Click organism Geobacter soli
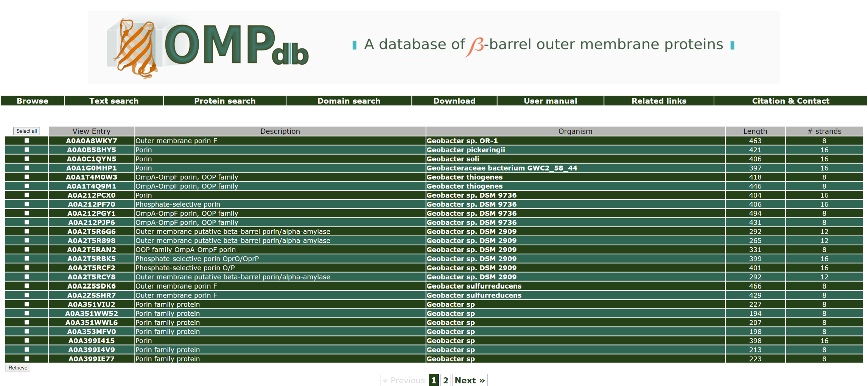 click(453, 159)
